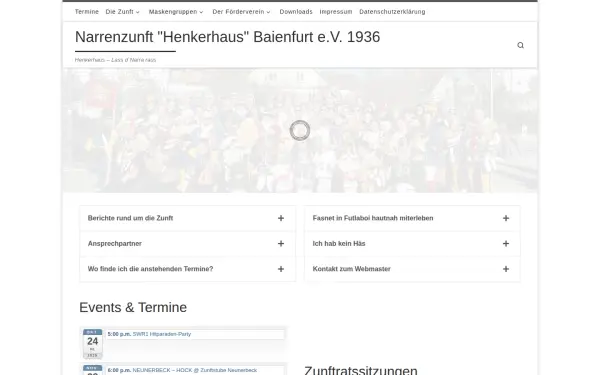Go to the Downloads page
Image resolution: width=600 pixels, height=375 pixels.
[x=296, y=12]
